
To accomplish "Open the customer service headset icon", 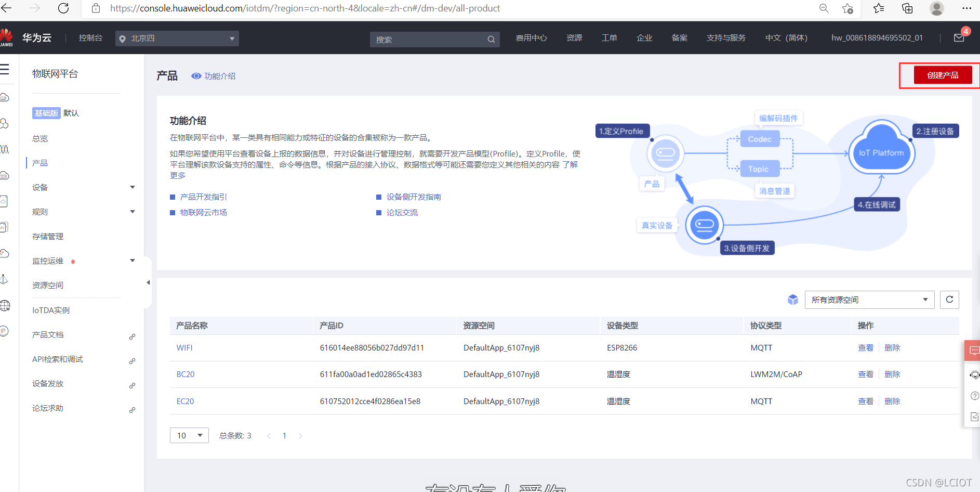I will click(974, 374).
